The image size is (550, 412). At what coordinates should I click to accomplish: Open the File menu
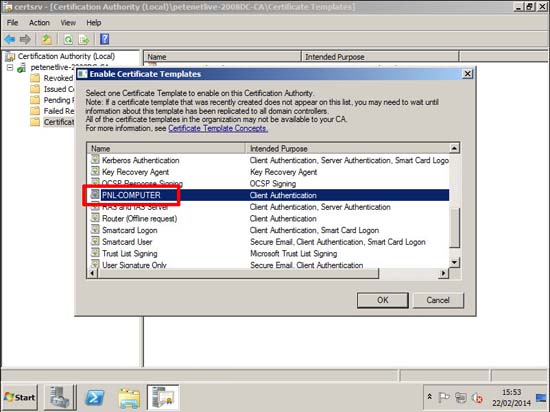pyautogui.click(x=12, y=23)
